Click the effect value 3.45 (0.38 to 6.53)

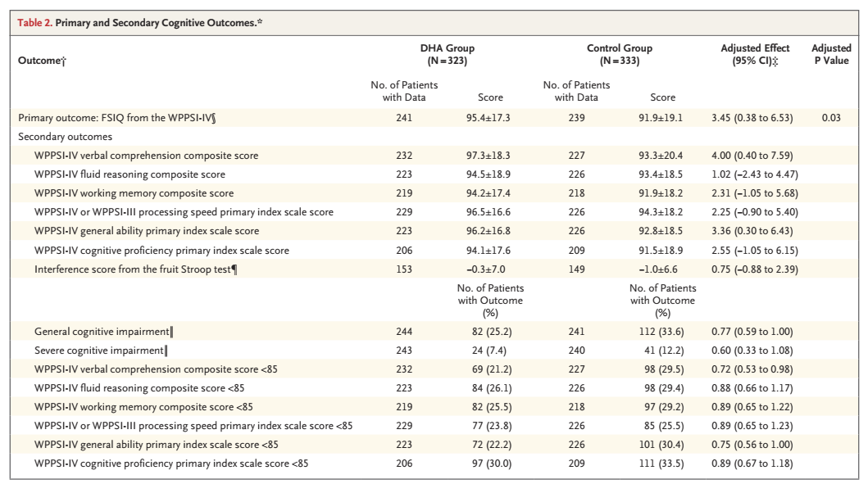click(754, 118)
